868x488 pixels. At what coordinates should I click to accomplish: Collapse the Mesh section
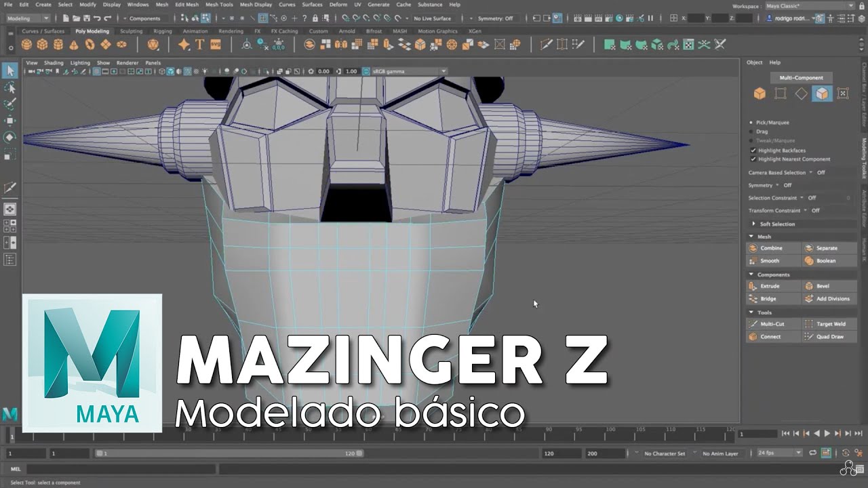click(x=751, y=237)
